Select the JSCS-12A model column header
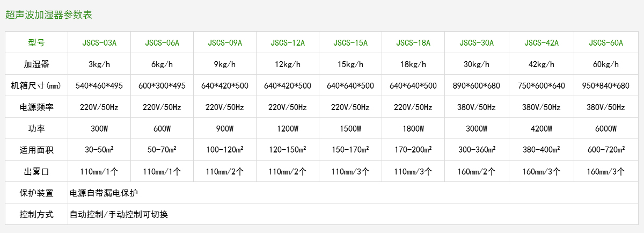 288,43
